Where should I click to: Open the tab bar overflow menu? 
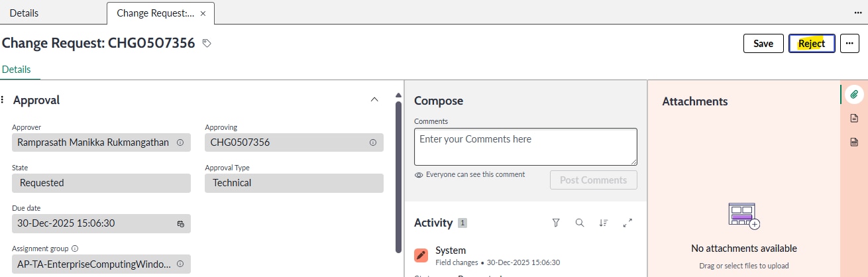coord(858,13)
